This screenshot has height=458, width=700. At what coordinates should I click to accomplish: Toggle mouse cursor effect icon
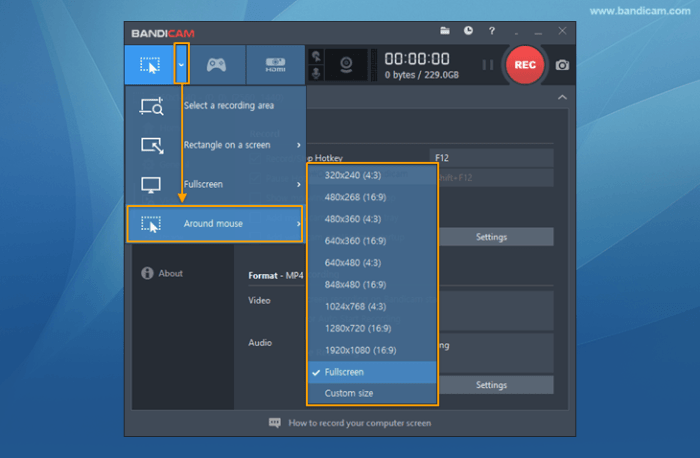coord(316,56)
